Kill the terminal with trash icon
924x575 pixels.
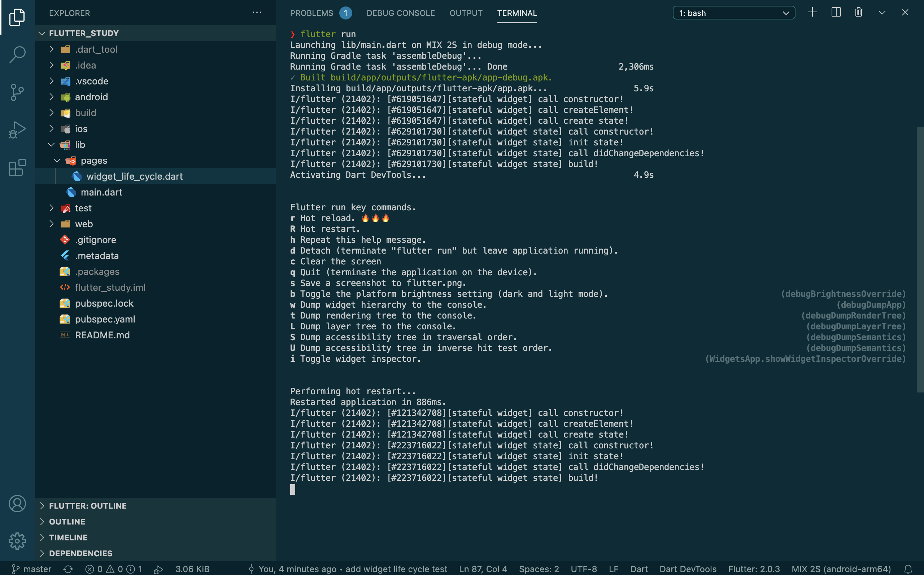coord(859,13)
